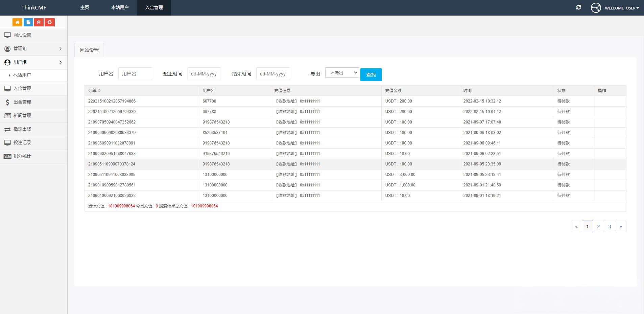Open 本站用户 submenu item in sidebar

22,75
